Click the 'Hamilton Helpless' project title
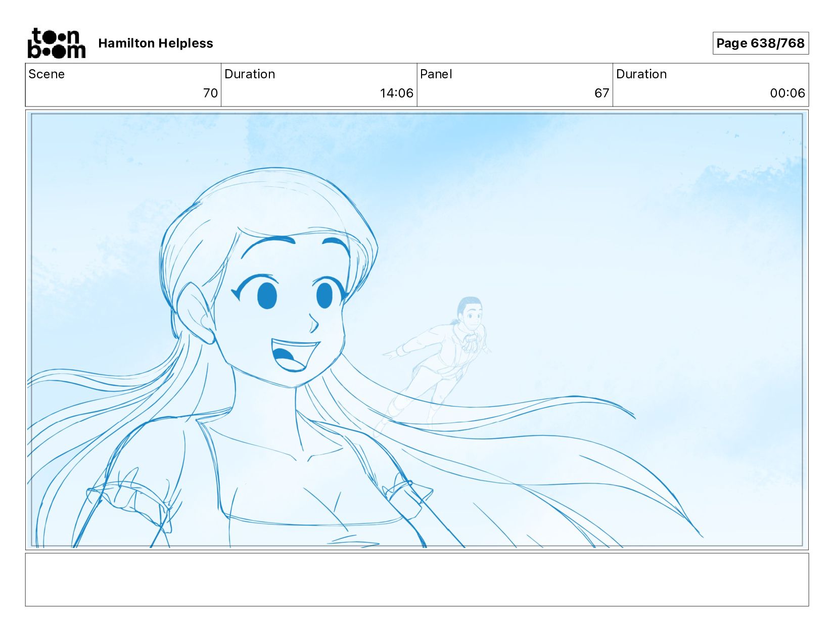Image resolution: width=834 pixels, height=644 pixels. [156, 43]
